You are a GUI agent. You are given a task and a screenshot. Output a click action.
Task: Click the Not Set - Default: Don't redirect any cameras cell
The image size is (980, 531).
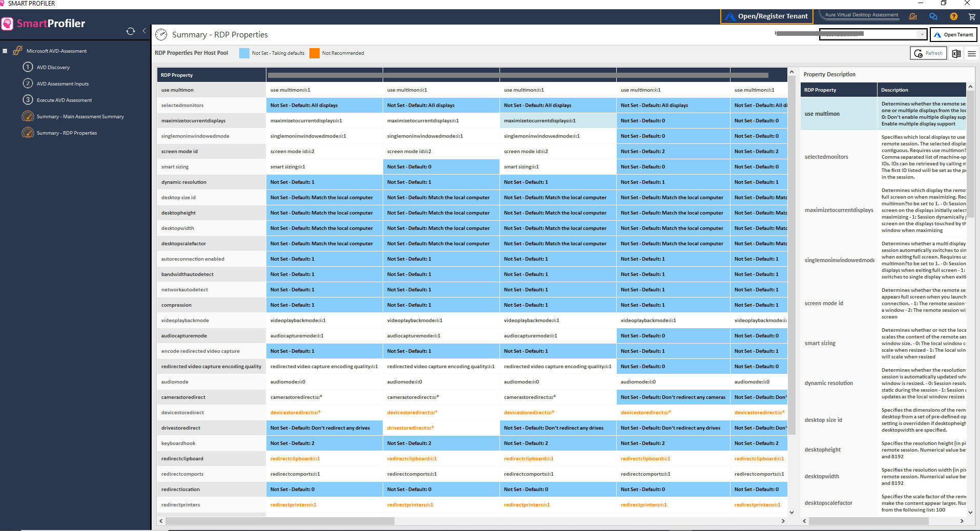click(673, 397)
